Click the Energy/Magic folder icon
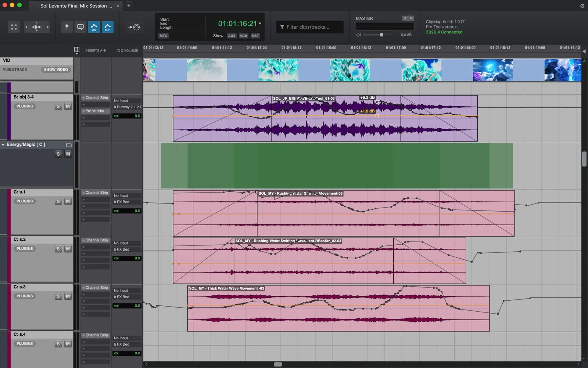The width and height of the screenshot is (588, 368). pos(69,145)
